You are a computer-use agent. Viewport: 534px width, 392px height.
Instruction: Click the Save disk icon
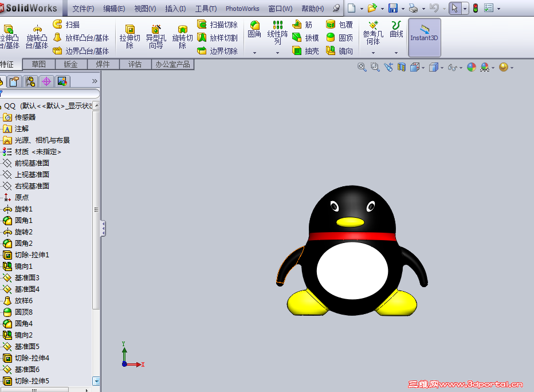(x=393, y=8)
